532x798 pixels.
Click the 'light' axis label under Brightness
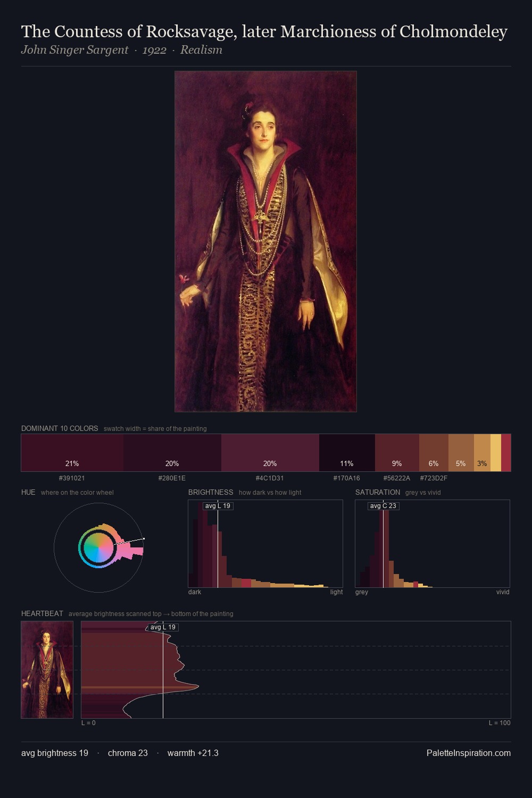click(x=336, y=592)
